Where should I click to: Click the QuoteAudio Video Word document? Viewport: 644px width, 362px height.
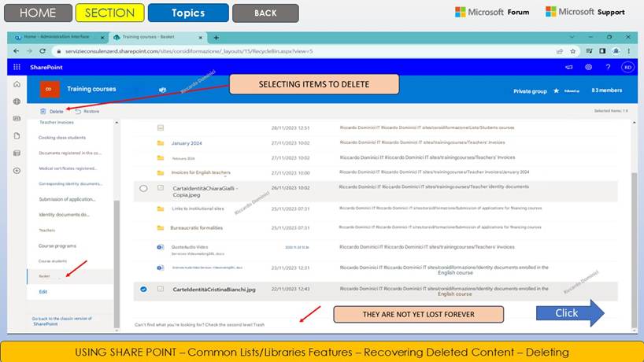(x=190, y=247)
